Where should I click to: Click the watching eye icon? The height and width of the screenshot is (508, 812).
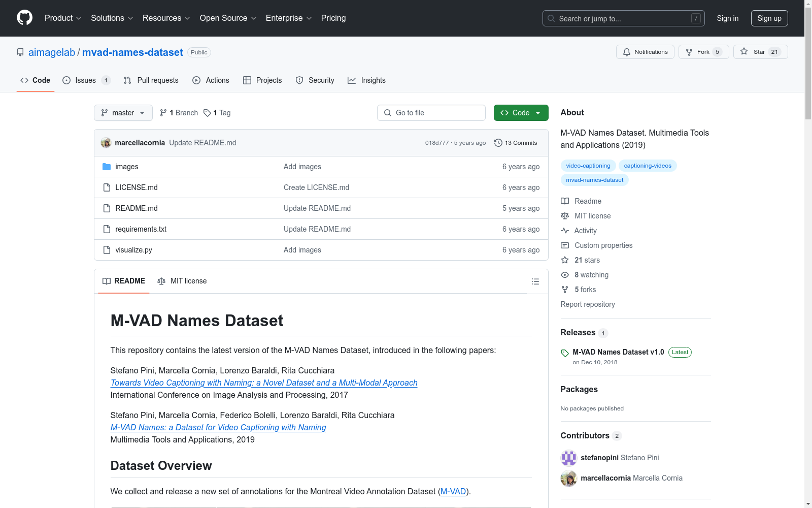click(565, 275)
